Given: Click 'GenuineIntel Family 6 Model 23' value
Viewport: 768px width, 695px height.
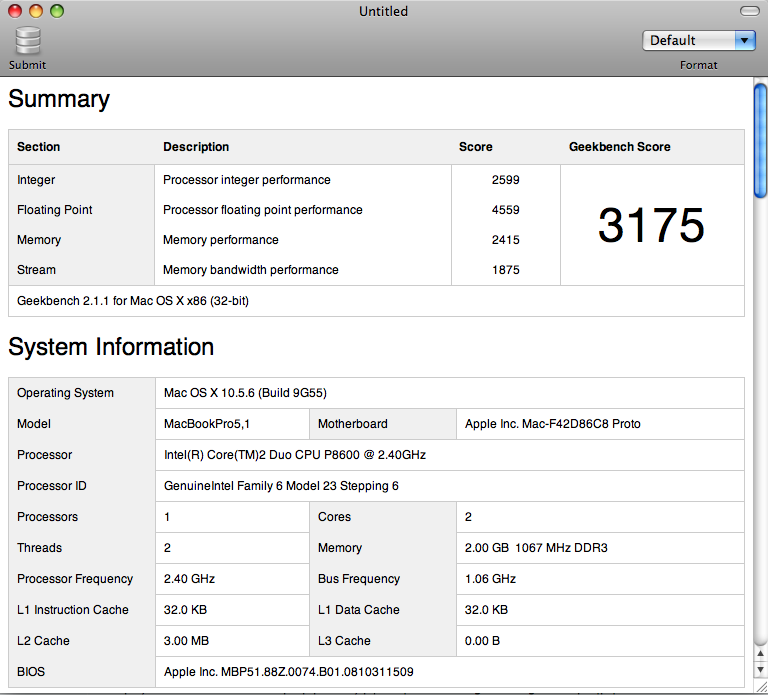Looking at the screenshot, I should pyautogui.click(x=281, y=485).
